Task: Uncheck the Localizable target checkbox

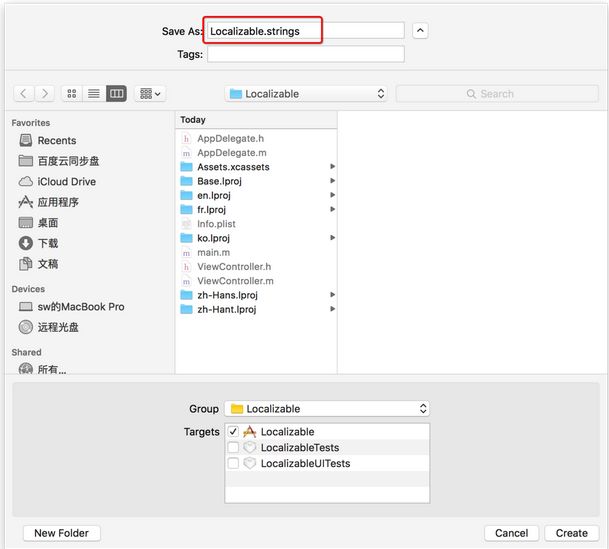Action: pos(233,431)
